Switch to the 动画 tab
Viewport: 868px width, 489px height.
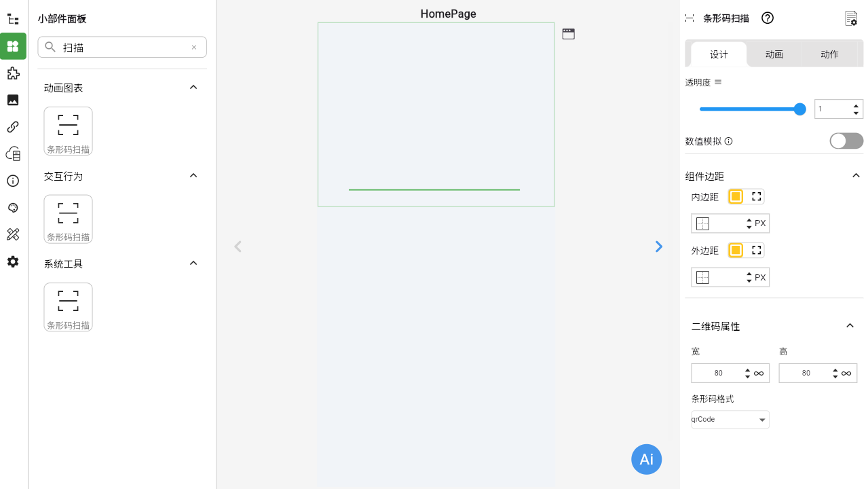(774, 54)
